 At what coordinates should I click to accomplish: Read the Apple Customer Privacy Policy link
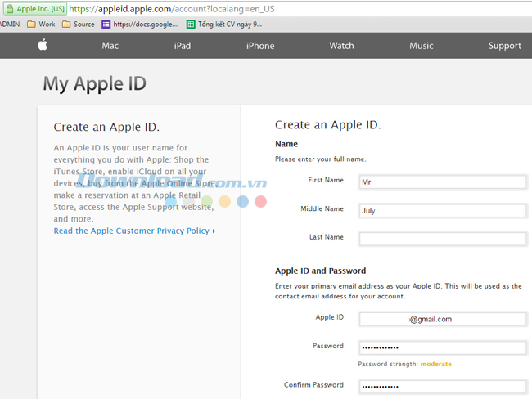134,231
